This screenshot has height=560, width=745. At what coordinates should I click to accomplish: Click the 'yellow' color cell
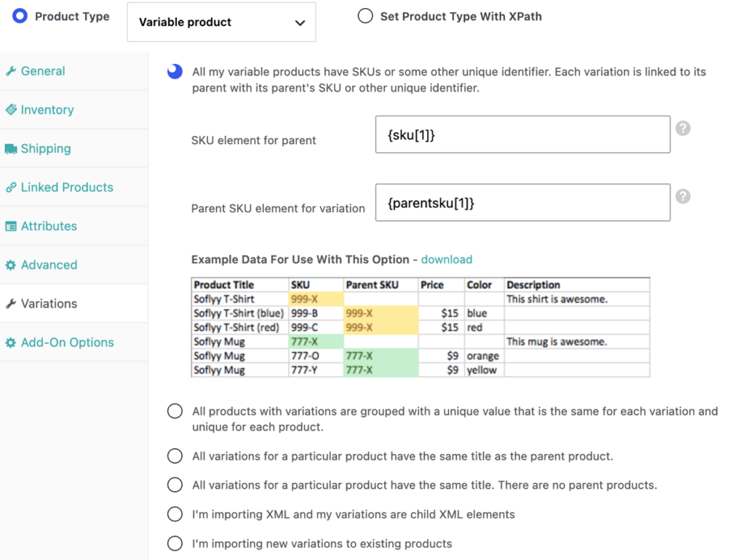[484, 370]
